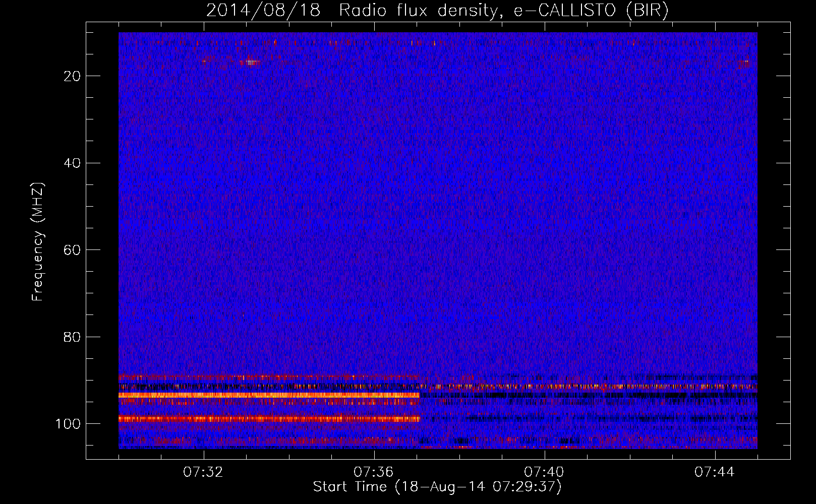Viewport: 816px width, 504px height.
Task: Click the small bright burst near 17 MHz at 07:33
Action: 249,62
